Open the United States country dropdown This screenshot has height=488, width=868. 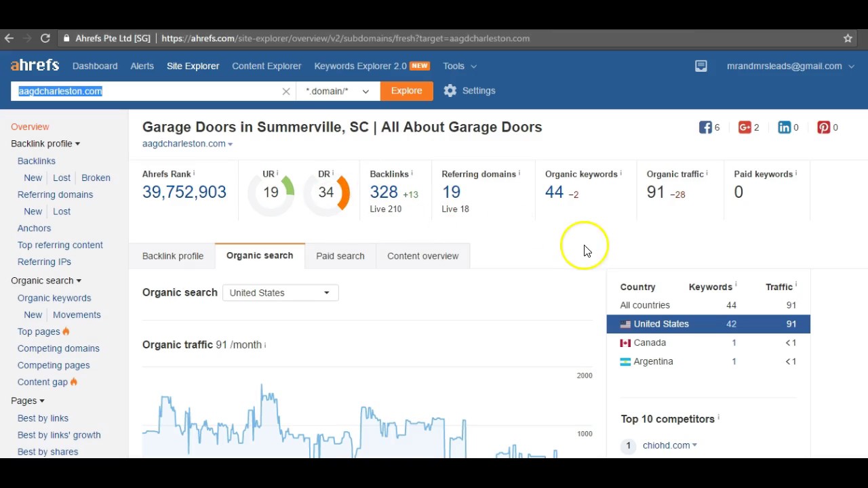280,293
